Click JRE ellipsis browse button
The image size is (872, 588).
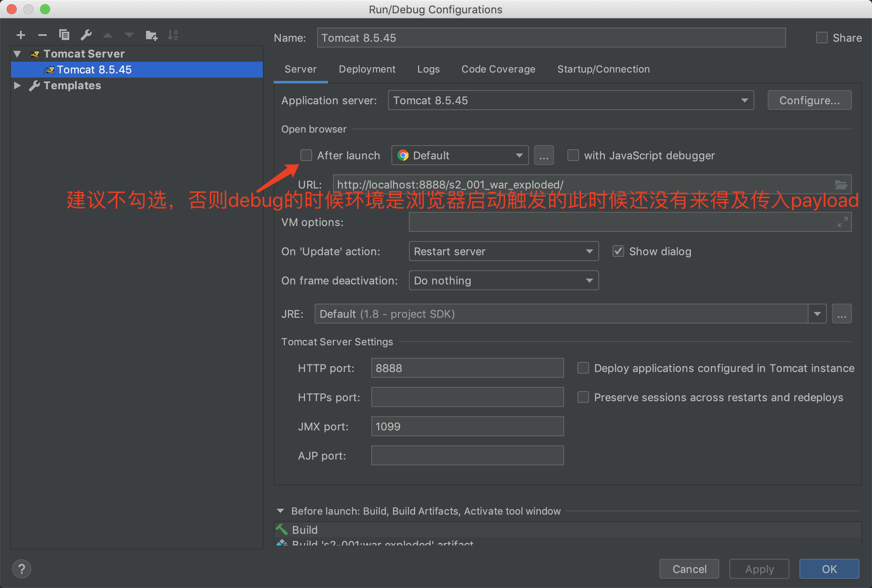842,314
